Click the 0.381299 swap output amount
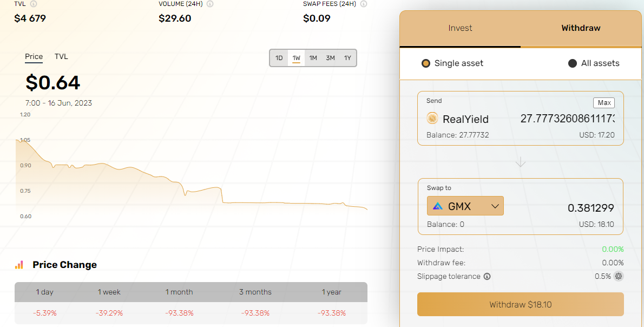This screenshot has width=644, height=327. (x=590, y=208)
